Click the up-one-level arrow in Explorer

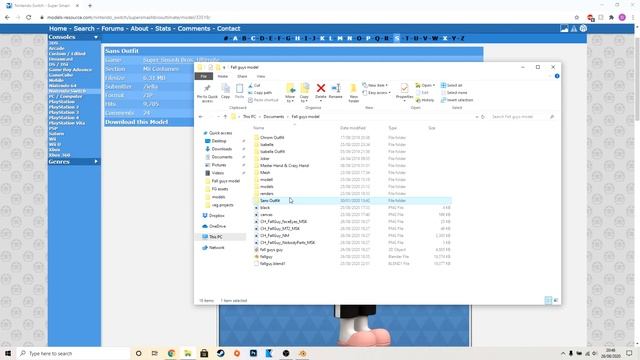click(x=225, y=117)
